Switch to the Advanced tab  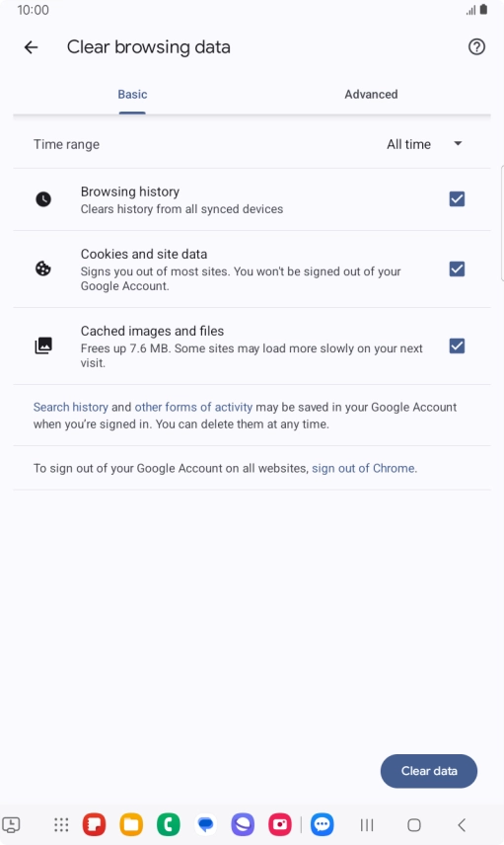point(371,95)
